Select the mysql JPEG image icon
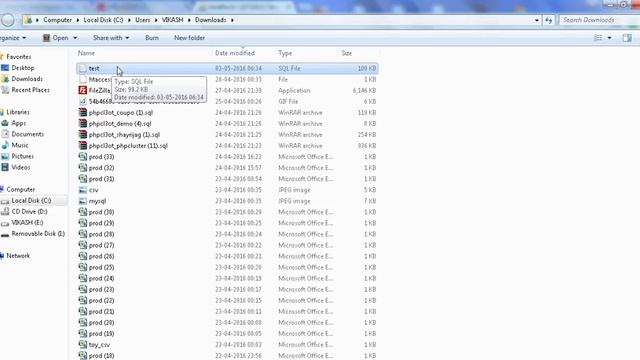 tap(83, 201)
